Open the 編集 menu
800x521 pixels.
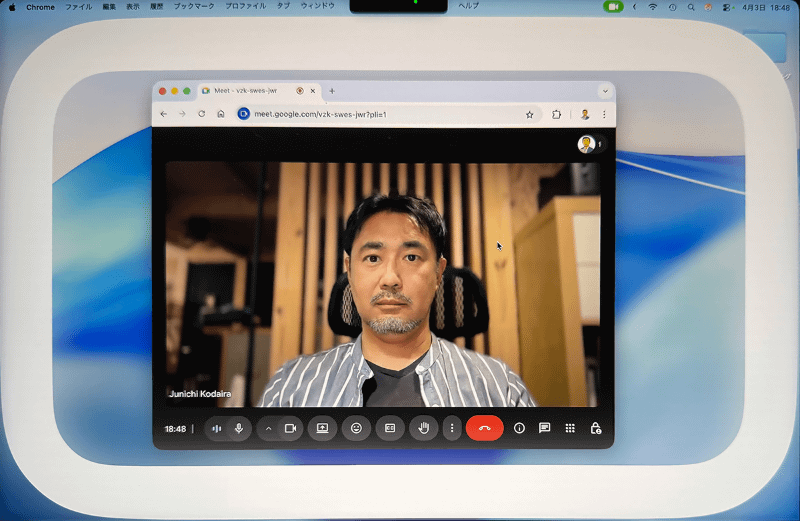pos(109,7)
